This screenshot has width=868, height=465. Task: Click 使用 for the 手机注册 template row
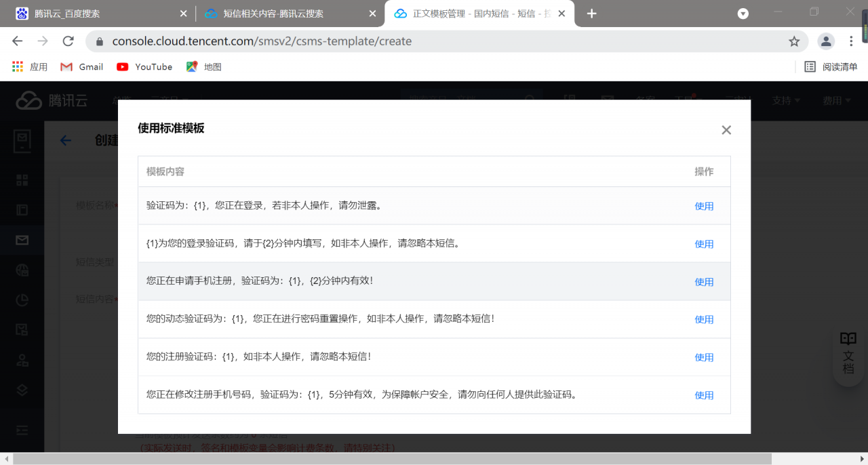705,281
